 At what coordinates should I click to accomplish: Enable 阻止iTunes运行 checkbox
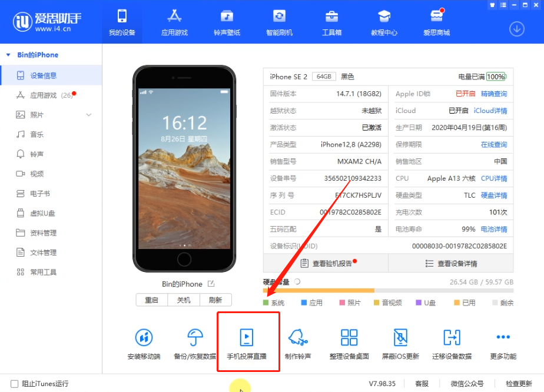[x=15, y=384]
